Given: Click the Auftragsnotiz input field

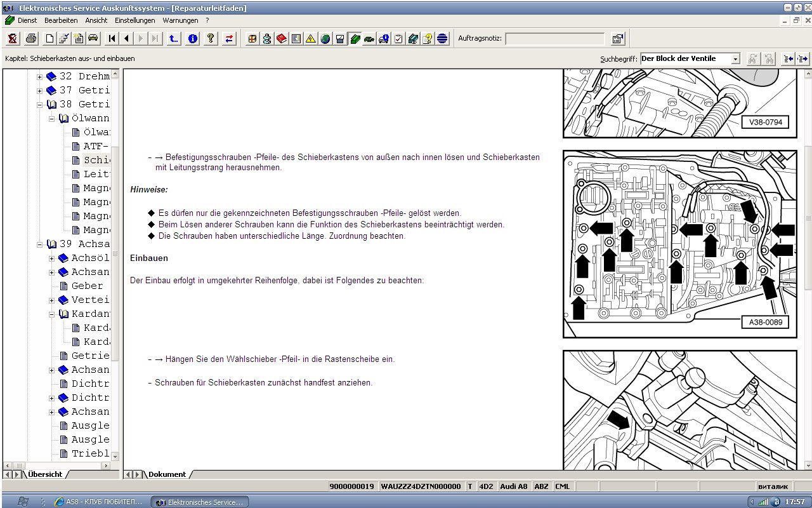Looking at the screenshot, I should pyautogui.click(x=554, y=39).
